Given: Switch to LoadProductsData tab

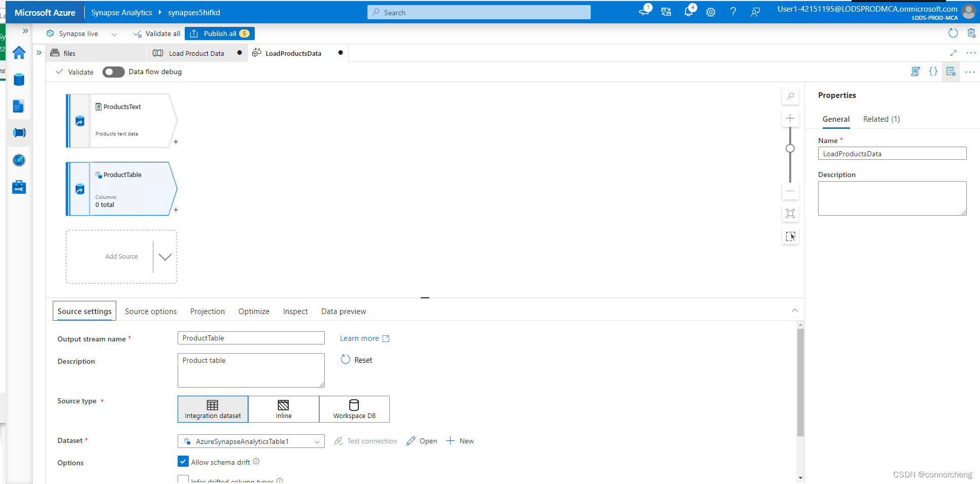Looking at the screenshot, I should click(x=298, y=53).
